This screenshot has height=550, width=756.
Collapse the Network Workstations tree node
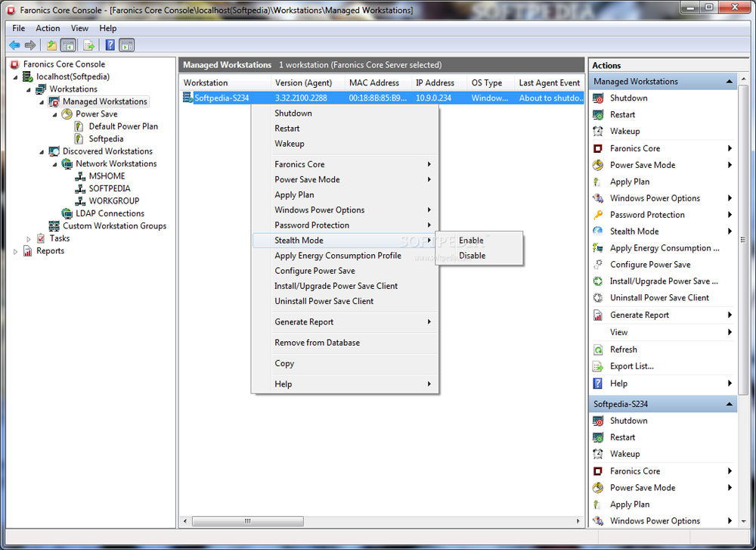(54, 164)
